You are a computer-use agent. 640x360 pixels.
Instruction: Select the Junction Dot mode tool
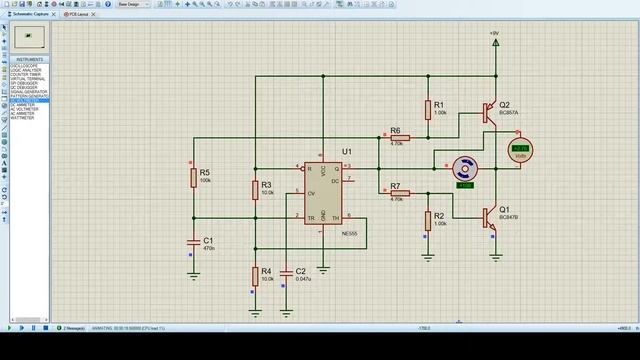(4, 41)
